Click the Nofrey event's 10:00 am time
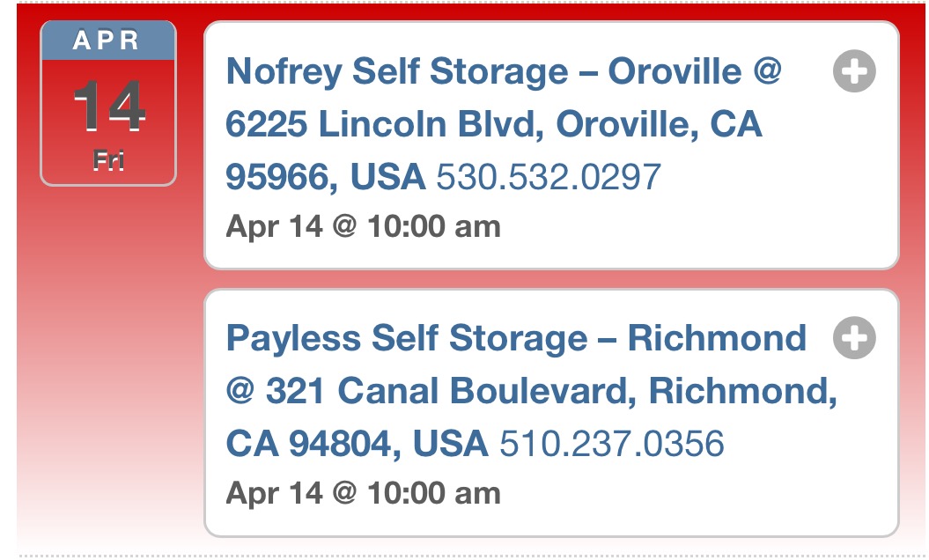The width and height of the screenshot is (929, 560). click(x=433, y=226)
